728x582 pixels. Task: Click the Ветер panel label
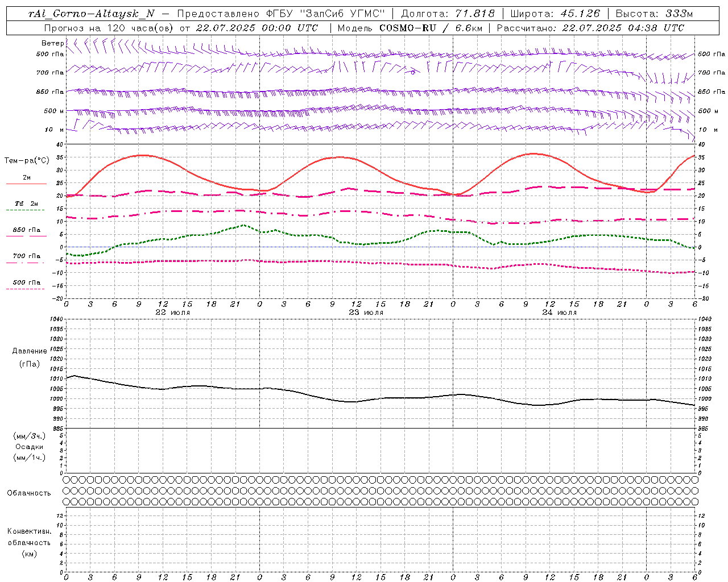click(53, 43)
